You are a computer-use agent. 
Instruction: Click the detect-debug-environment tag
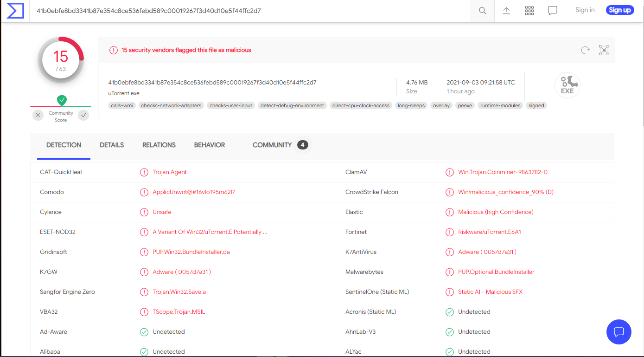[292, 105]
